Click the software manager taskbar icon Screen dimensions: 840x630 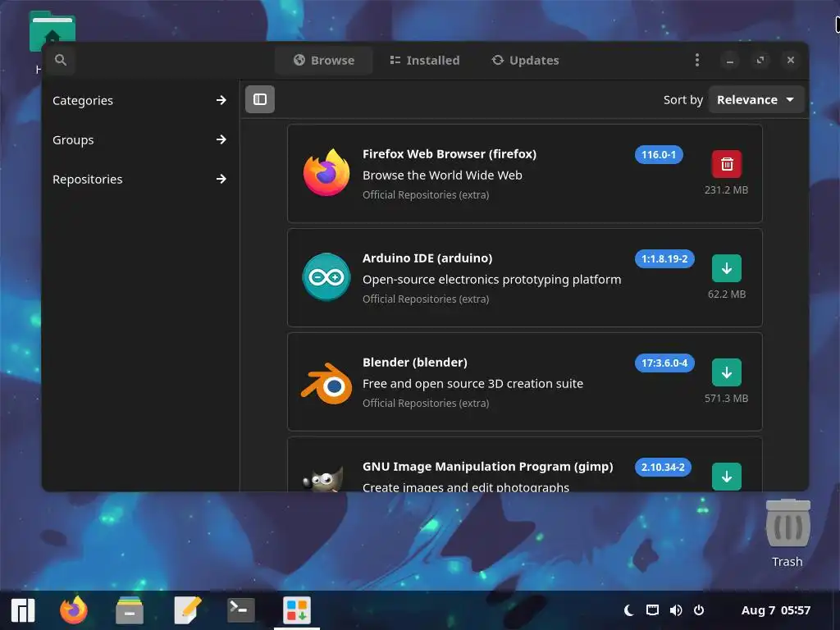coord(297,610)
